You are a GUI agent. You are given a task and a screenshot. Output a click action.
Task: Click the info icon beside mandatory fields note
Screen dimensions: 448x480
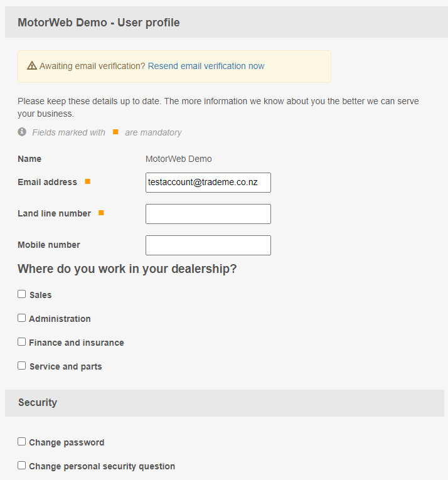point(22,132)
